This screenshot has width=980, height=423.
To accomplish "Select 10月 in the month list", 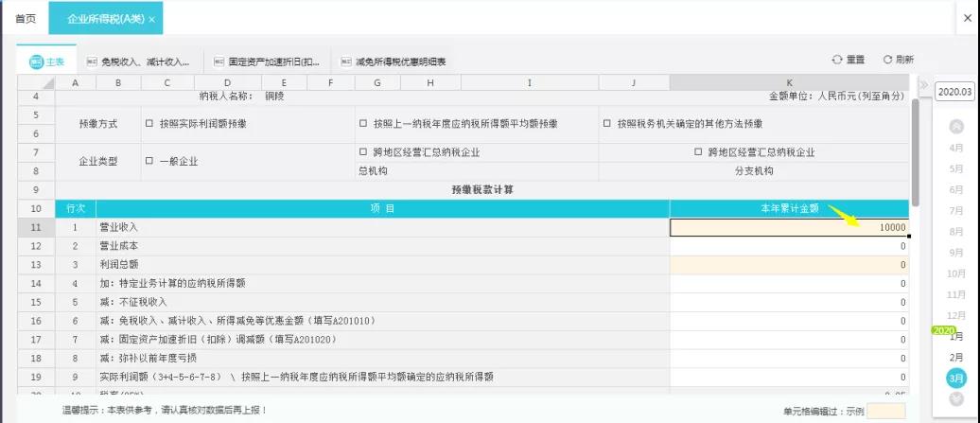I will tap(956, 273).
